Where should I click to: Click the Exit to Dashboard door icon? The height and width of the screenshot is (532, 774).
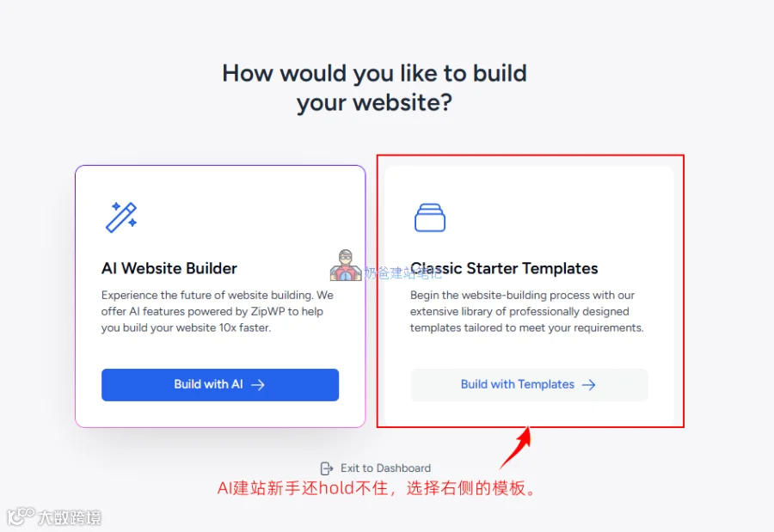pyautogui.click(x=327, y=468)
